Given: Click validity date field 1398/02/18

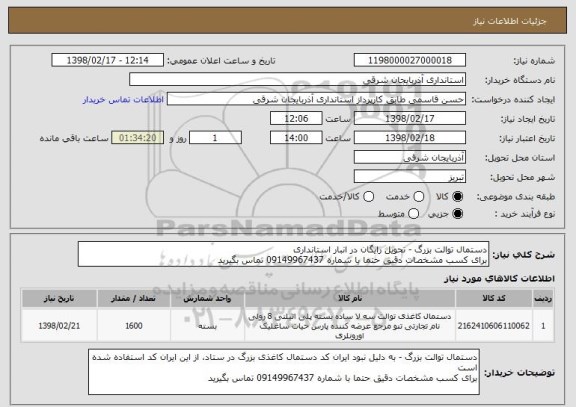Looking at the screenshot, I should (410, 138).
